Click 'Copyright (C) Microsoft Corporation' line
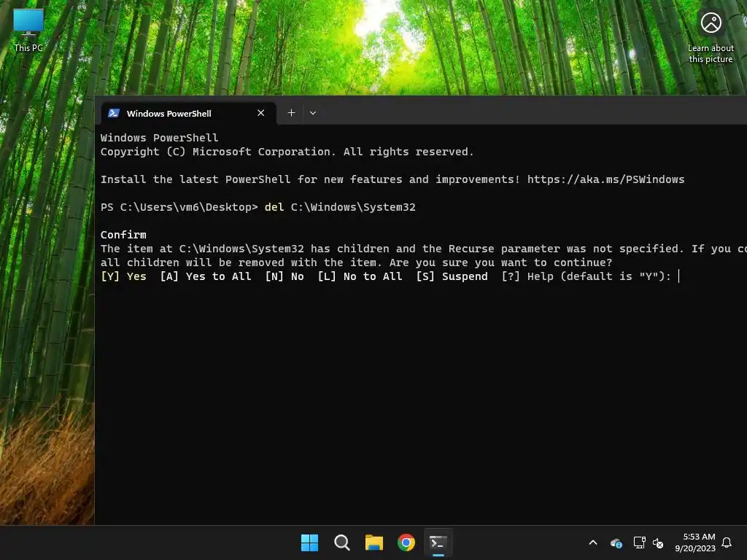747x560 pixels. tap(287, 152)
